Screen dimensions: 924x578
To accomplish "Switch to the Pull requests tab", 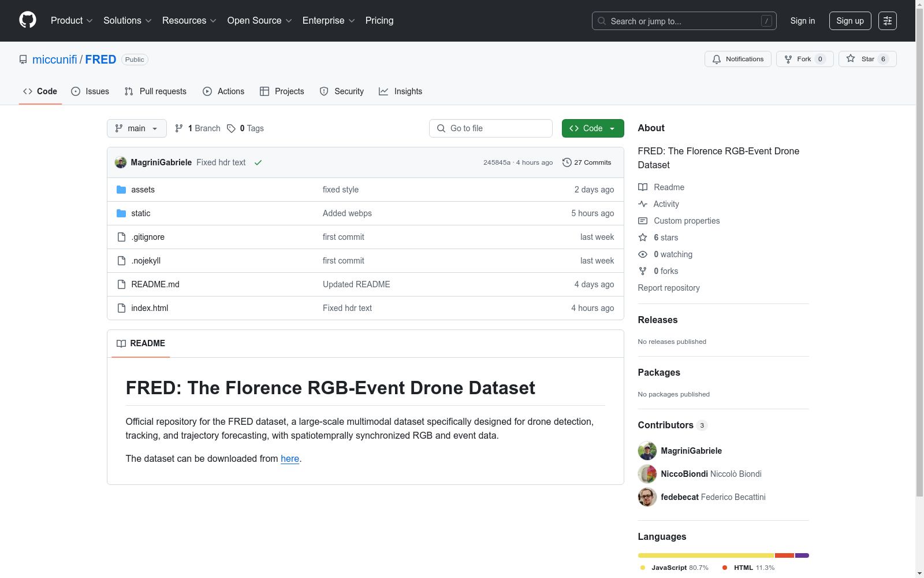I will tap(155, 91).
